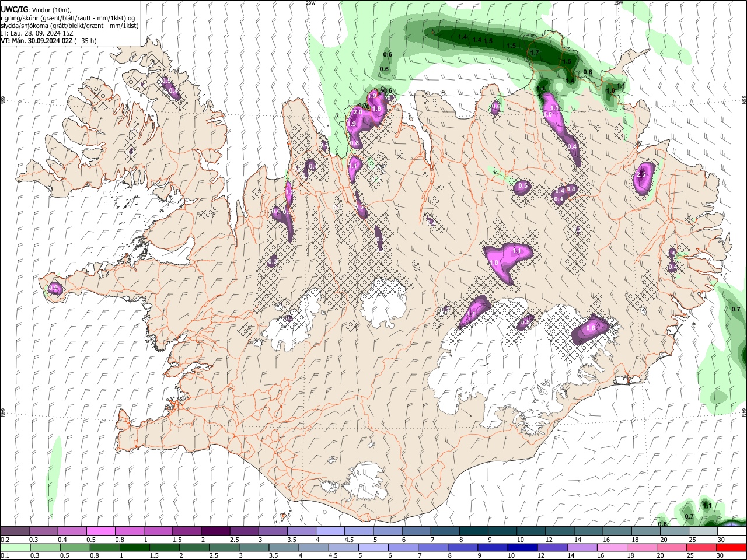
Task: Pick the 14–16 grey-teal swatch in the upper legend row
Action: [x=588, y=531]
